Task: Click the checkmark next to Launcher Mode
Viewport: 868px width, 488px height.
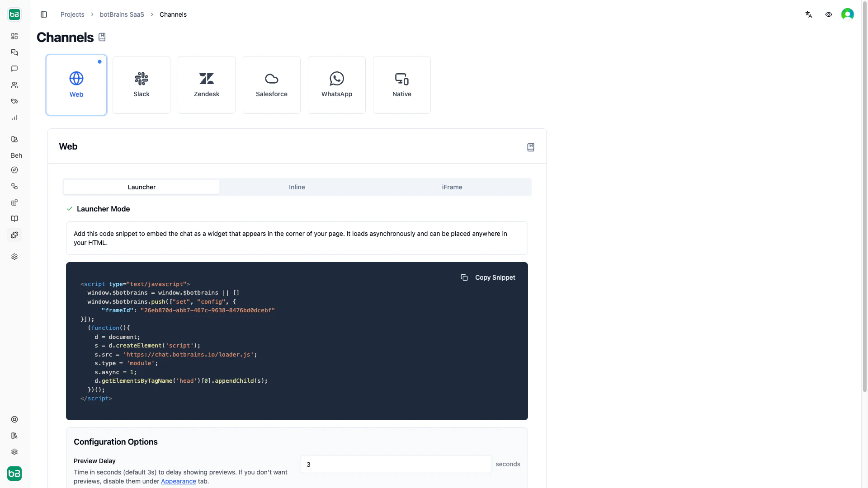Action: click(x=70, y=209)
